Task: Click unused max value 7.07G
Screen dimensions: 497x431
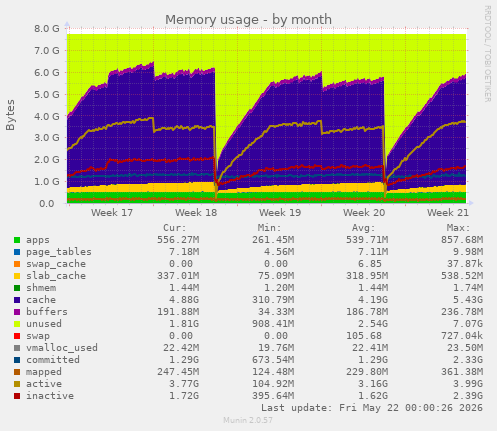Action: (468, 324)
